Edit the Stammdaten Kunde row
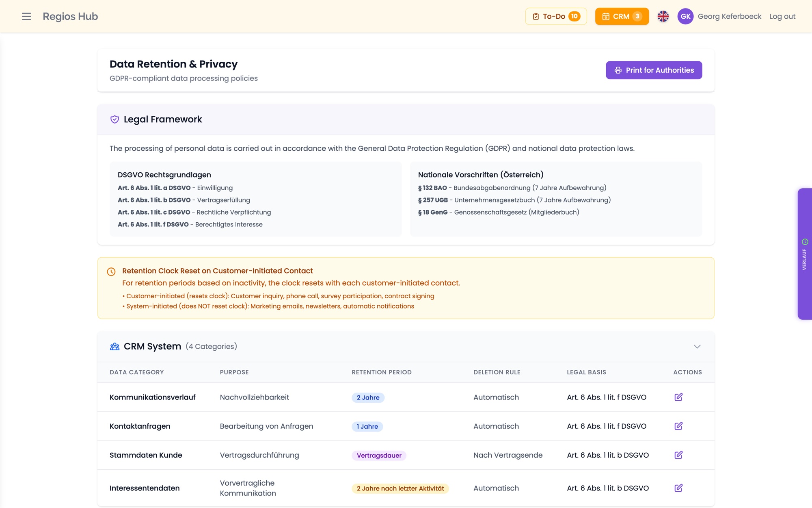This screenshot has width=812, height=508. point(678,455)
